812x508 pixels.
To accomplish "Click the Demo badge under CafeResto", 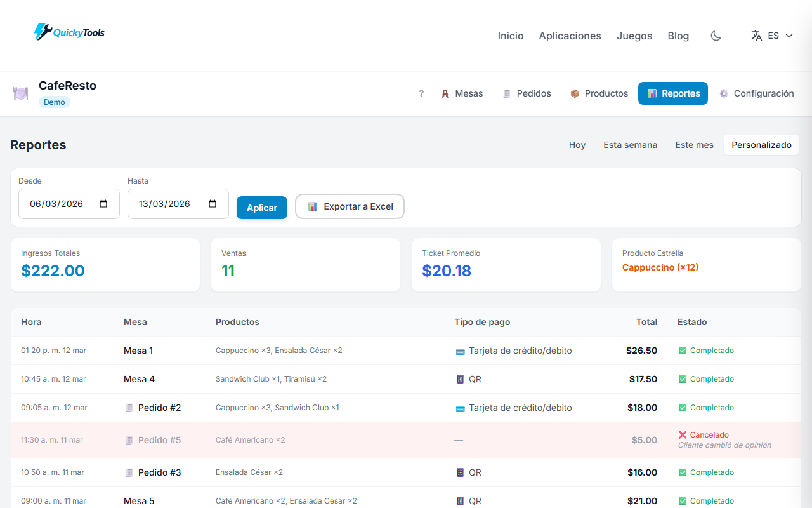I will tap(54, 102).
